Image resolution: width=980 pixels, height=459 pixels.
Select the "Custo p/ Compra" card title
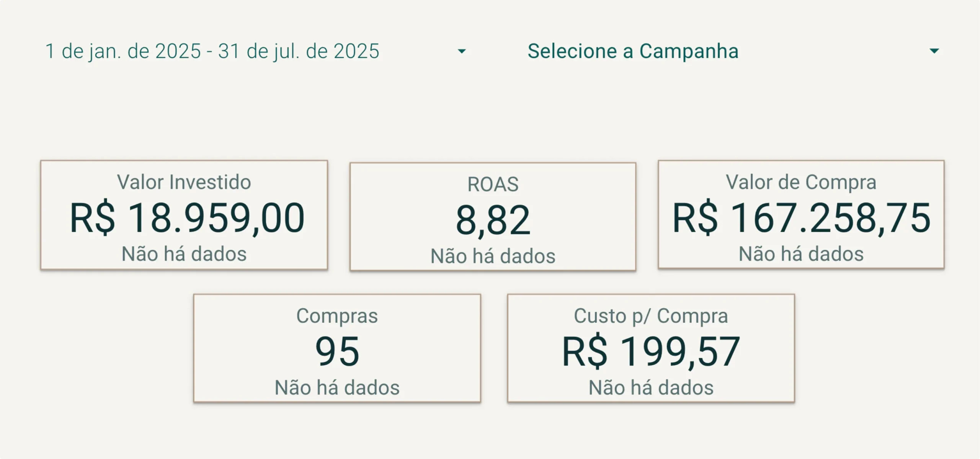[x=651, y=316]
